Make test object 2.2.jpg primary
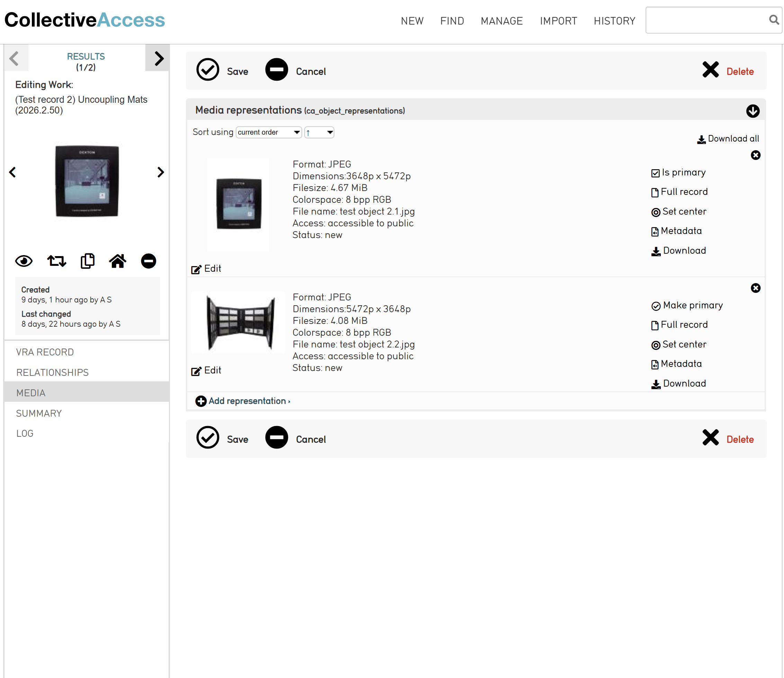The height and width of the screenshot is (678, 784). pos(687,306)
